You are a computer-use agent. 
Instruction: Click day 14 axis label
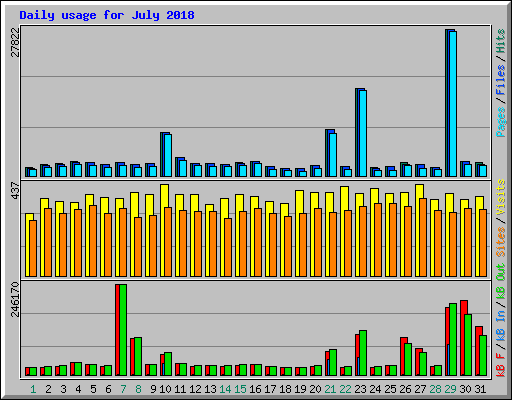(x=225, y=389)
